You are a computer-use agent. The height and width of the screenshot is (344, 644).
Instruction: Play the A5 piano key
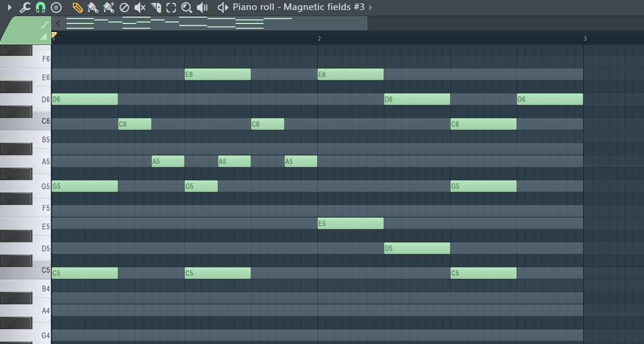(25, 161)
